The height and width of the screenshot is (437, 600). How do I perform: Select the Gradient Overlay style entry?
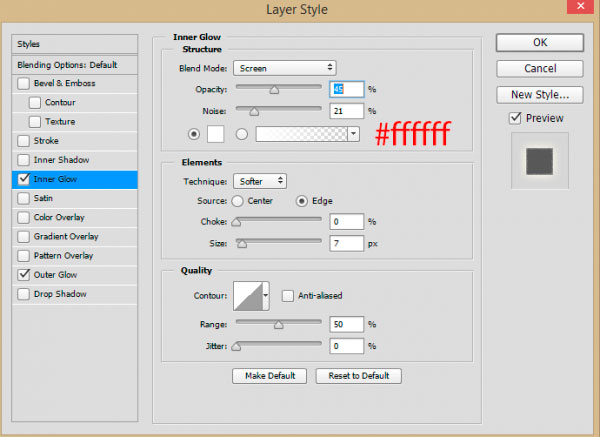pyautogui.click(x=66, y=236)
